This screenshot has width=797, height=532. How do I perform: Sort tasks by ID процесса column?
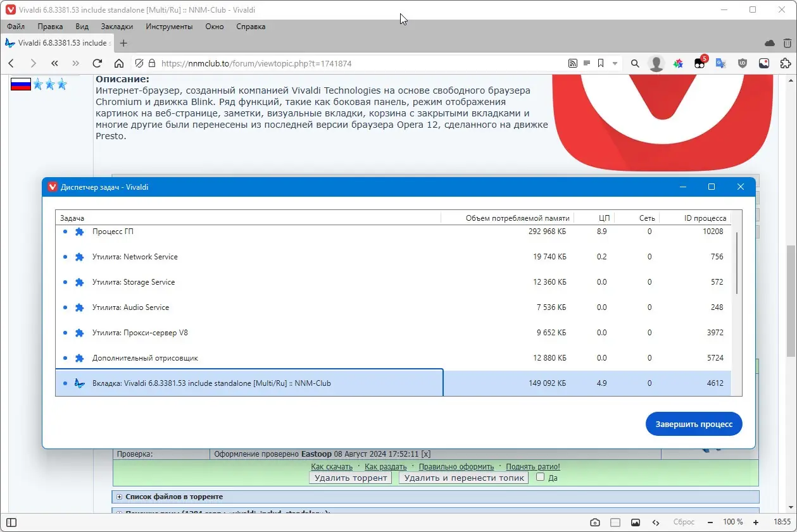click(696, 218)
